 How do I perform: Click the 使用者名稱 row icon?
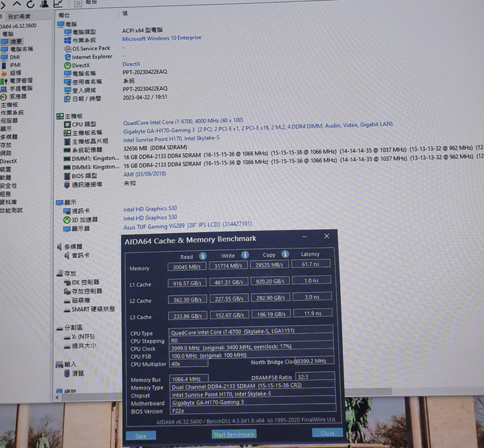pyautogui.click(x=68, y=82)
